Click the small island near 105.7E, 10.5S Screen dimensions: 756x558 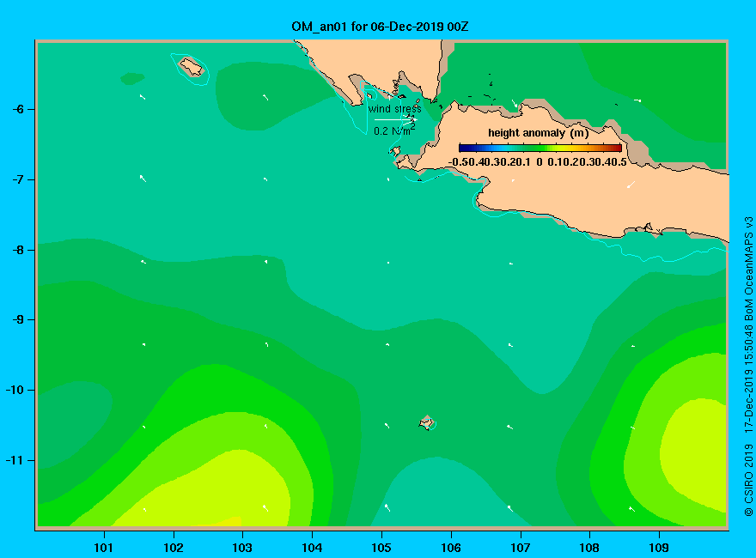pyautogui.click(x=427, y=422)
